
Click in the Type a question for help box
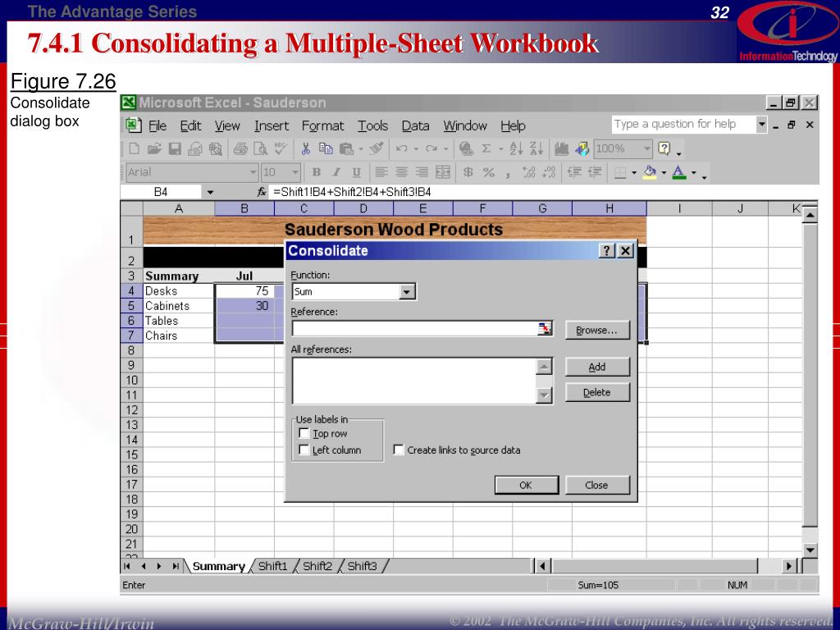(x=683, y=125)
